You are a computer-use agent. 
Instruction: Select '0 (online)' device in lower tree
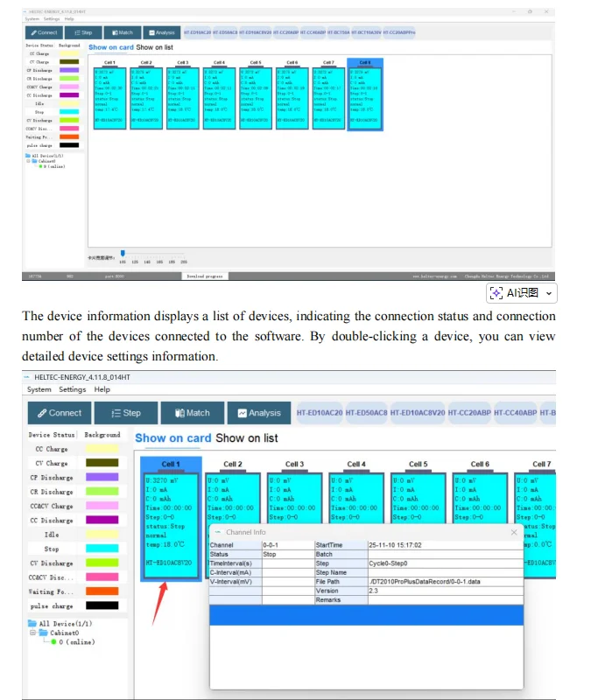pos(77,642)
